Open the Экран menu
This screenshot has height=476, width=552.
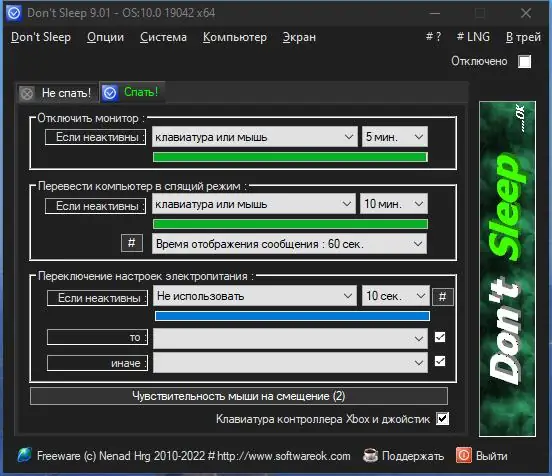coord(299,37)
